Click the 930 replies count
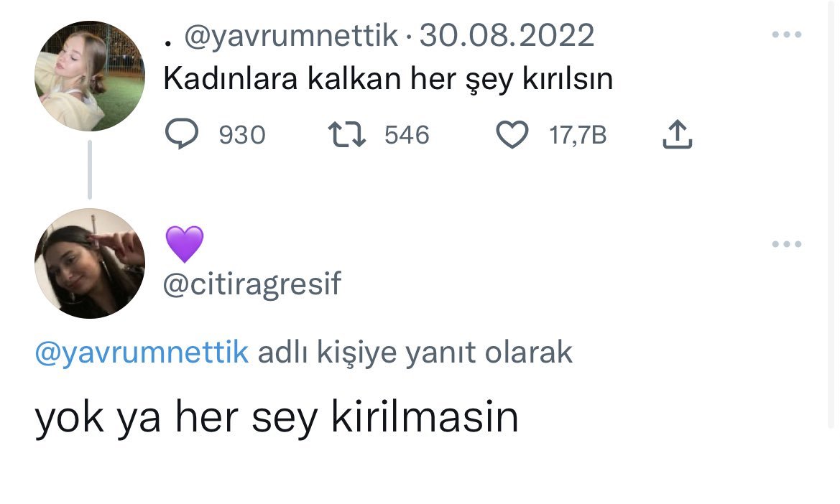840x504 pixels. pos(242,135)
